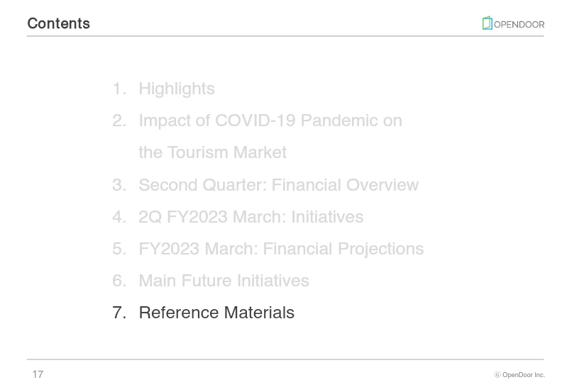Click the number 1 list marker
Screen dimensions: 567x392
click(119, 89)
